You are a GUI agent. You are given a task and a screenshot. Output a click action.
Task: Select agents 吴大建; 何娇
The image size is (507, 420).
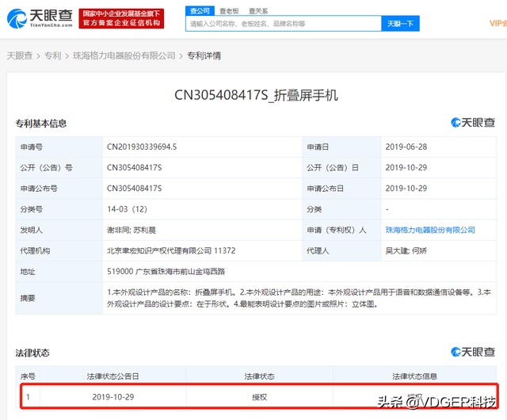click(406, 250)
